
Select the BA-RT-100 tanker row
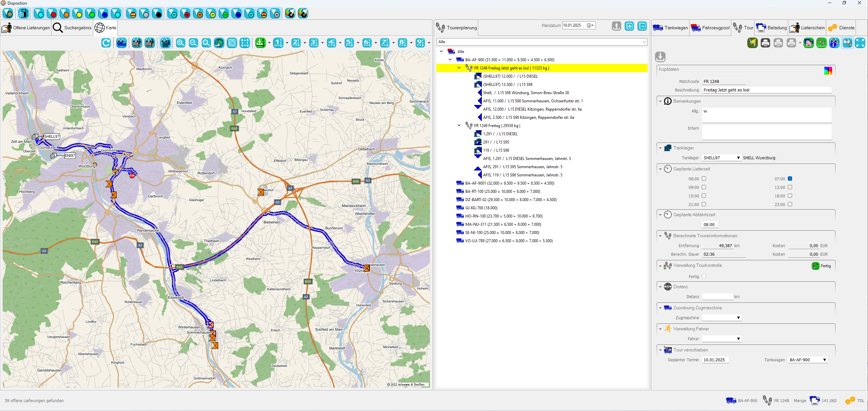(498, 191)
